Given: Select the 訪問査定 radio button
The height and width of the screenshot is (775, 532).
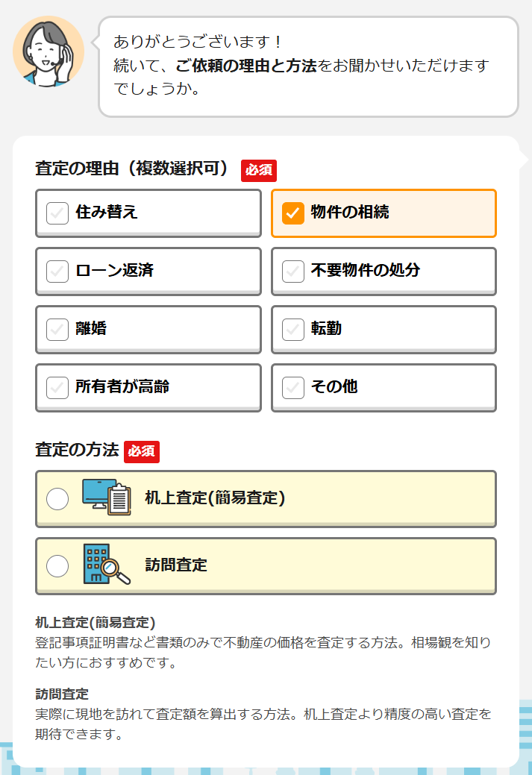Looking at the screenshot, I should [x=57, y=565].
